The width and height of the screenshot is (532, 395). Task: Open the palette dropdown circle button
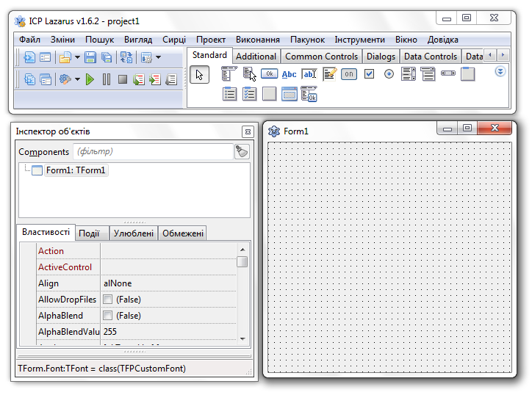tap(500, 71)
